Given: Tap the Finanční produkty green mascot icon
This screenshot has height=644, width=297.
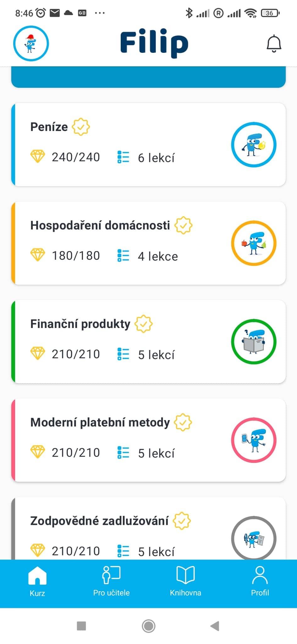Looking at the screenshot, I should pos(254,341).
